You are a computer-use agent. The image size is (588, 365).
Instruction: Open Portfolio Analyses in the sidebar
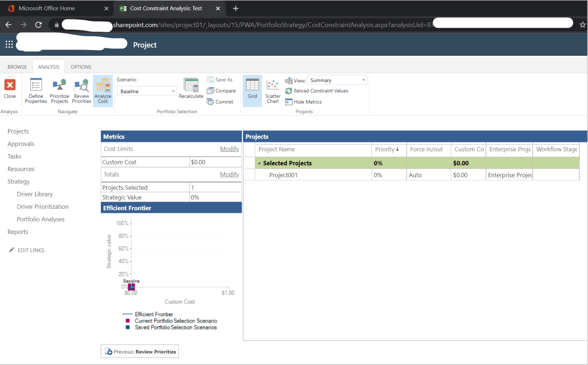tap(40, 219)
